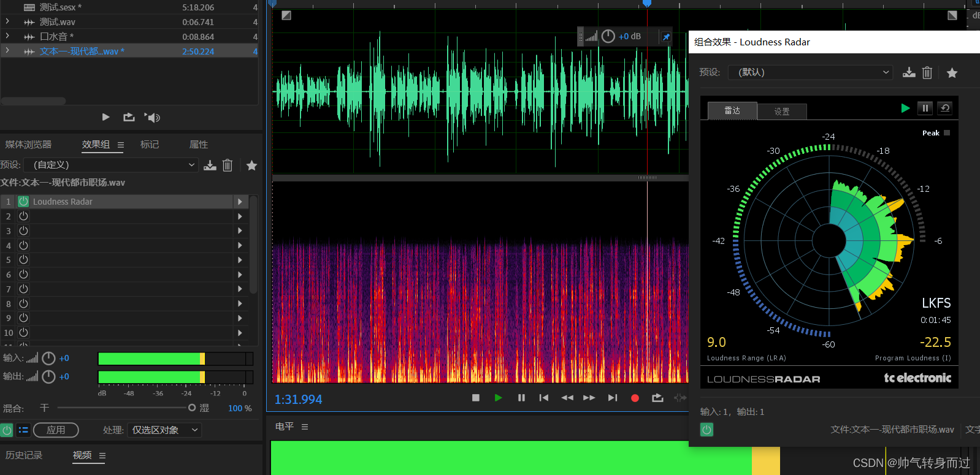This screenshot has height=475, width=980.
Task: Start the Loudness Radar measurement
Action: [905, 108]
